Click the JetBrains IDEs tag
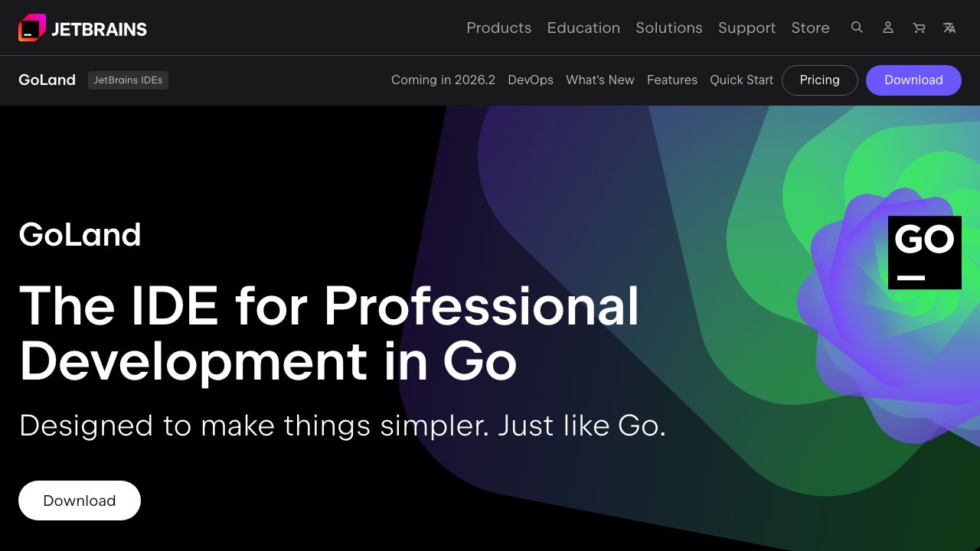Image resolution: width=980 pixels, height=551 pixels. tap(128, 80)
